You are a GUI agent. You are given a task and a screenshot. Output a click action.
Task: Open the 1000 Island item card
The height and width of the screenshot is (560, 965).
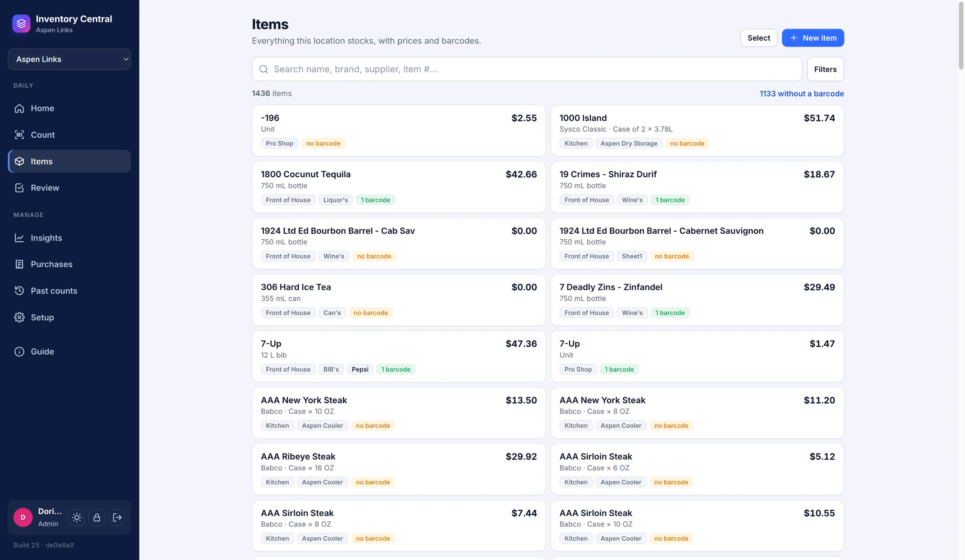click(697, 131)
